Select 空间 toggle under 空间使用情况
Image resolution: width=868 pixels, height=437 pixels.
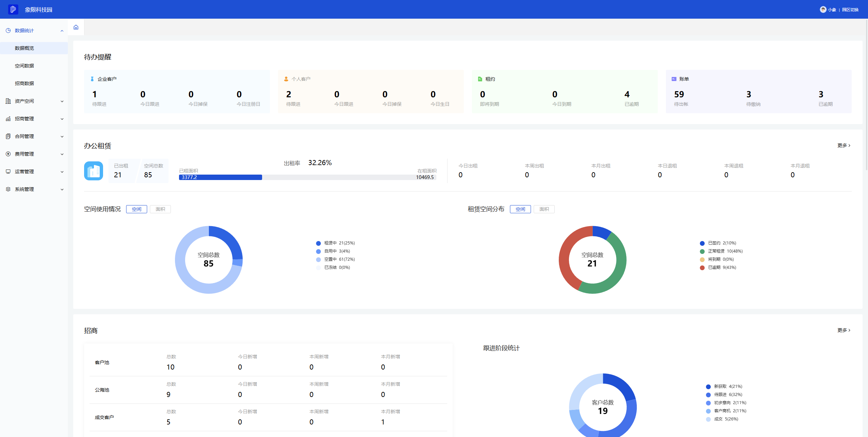(x=137, y=209)
